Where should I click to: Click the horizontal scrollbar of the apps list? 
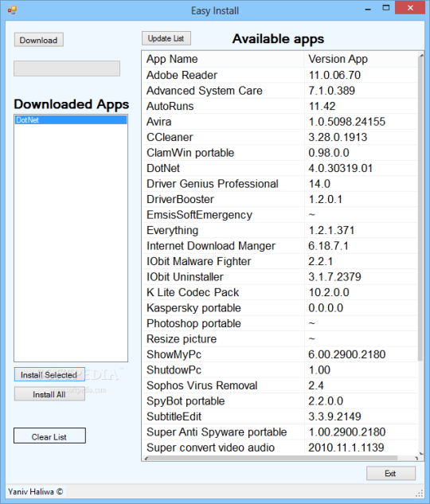coord(273,458)
